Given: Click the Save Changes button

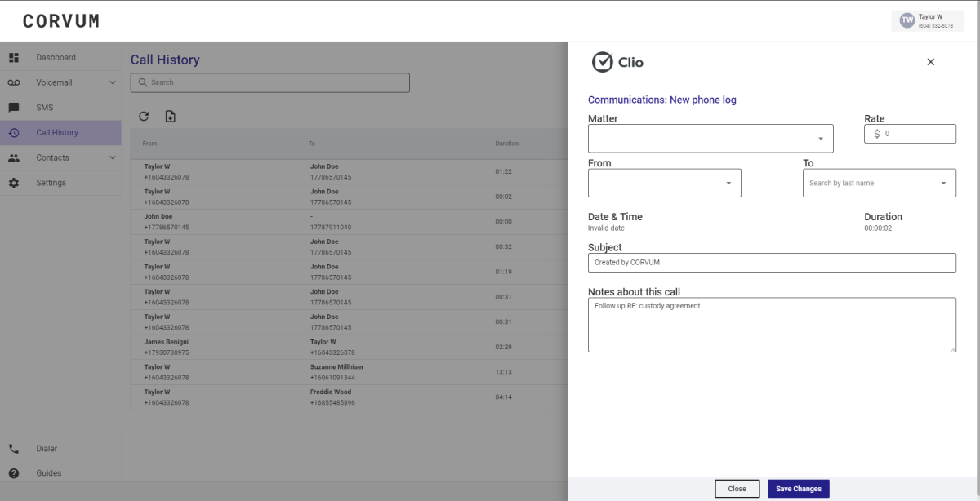Looking at the screenshot, I should pyautogui.click(x=798, y=489).
